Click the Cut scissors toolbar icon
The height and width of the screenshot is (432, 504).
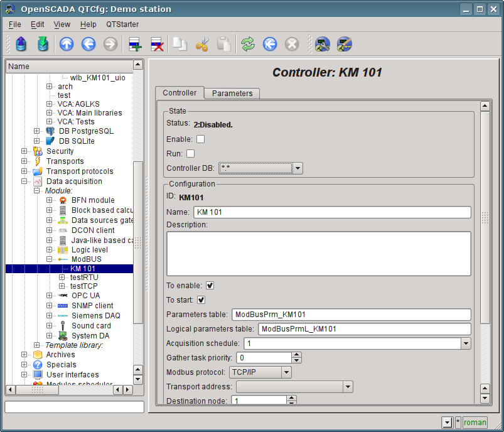pos(201,44)
